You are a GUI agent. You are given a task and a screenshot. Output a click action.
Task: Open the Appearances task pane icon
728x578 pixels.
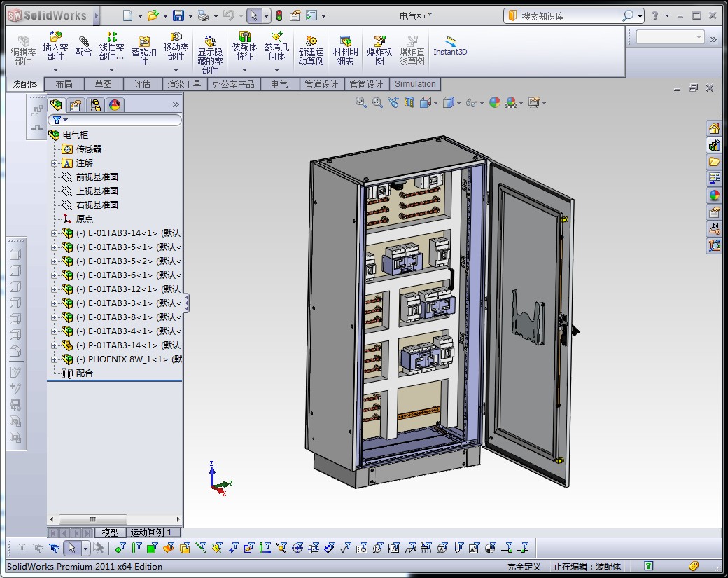pyautogui.click(x=715, y=195)
